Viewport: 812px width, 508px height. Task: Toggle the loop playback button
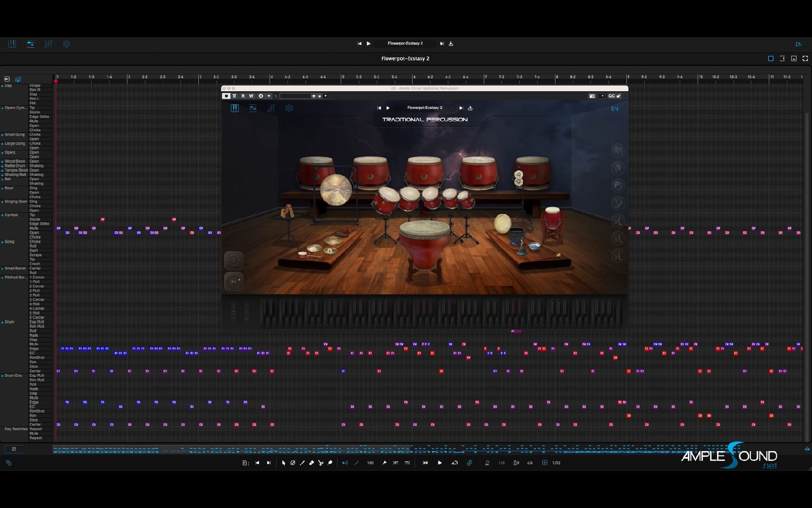pyautogui.click(x=454, y=463)
